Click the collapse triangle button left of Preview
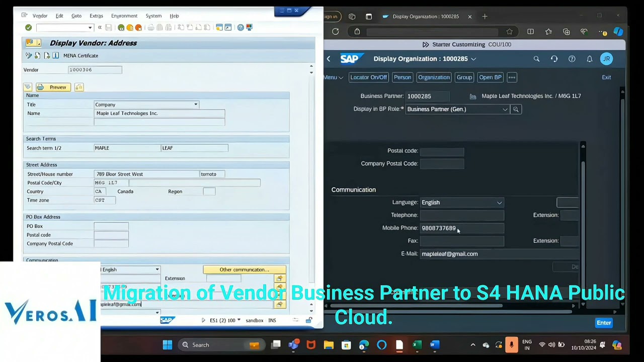The image size is (644, 362). coord(28,87)
